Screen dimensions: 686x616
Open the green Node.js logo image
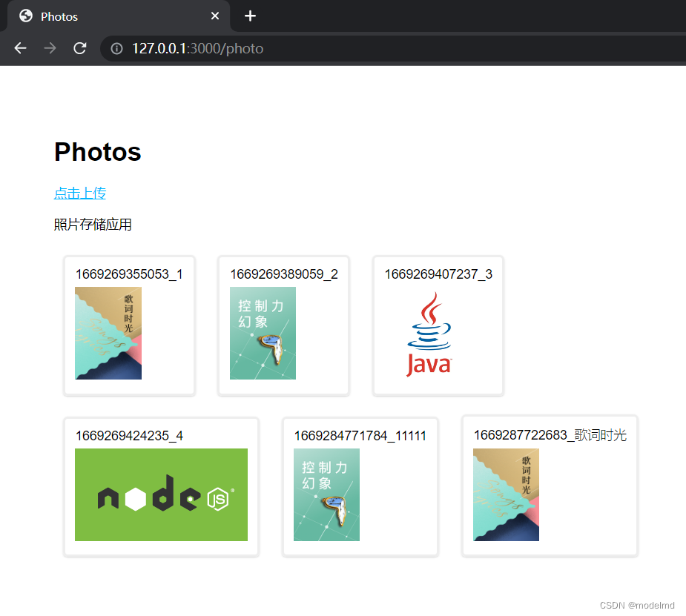point(161,495)
